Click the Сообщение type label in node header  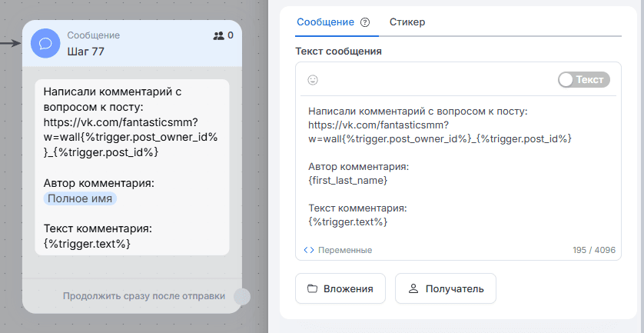[x=94, y=35]
